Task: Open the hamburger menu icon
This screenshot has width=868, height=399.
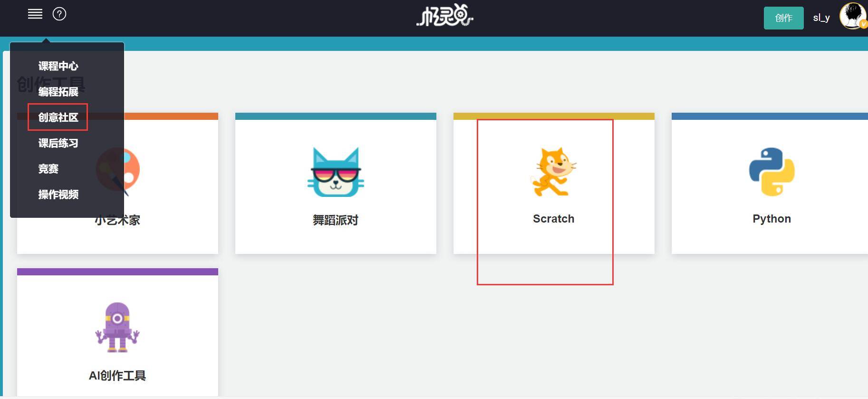Action: tap(35, 14)
